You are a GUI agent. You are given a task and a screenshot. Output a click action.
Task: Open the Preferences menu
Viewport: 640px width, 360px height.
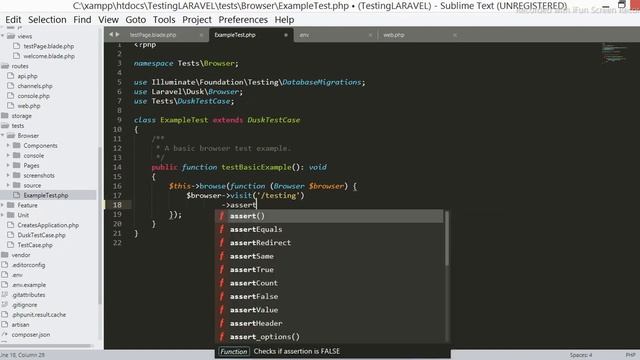[x=243, y=20]
